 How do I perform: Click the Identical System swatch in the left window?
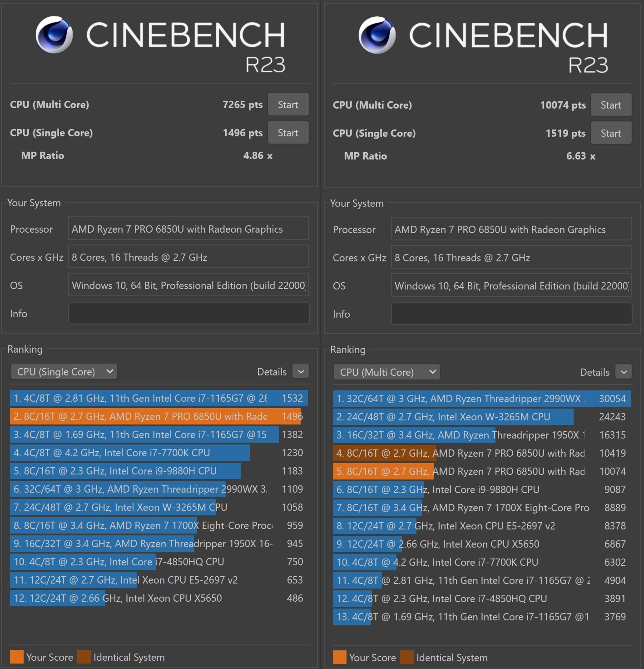click(84, 657)
